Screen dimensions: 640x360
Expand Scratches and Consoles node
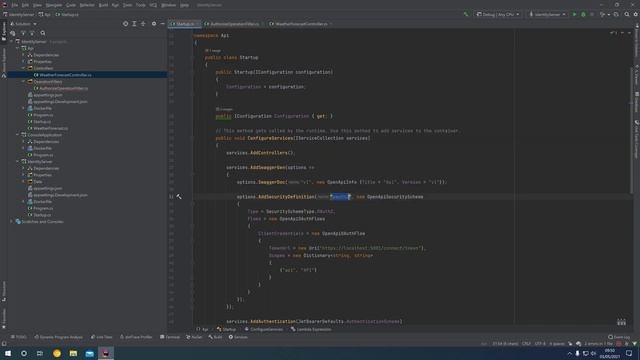tap(12, 222)
